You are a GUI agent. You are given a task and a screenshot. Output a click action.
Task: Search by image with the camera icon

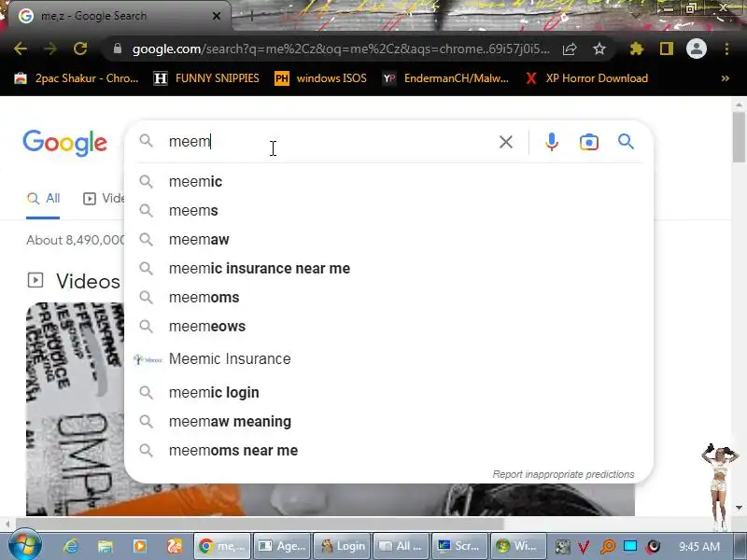click(x=589, y=142)
